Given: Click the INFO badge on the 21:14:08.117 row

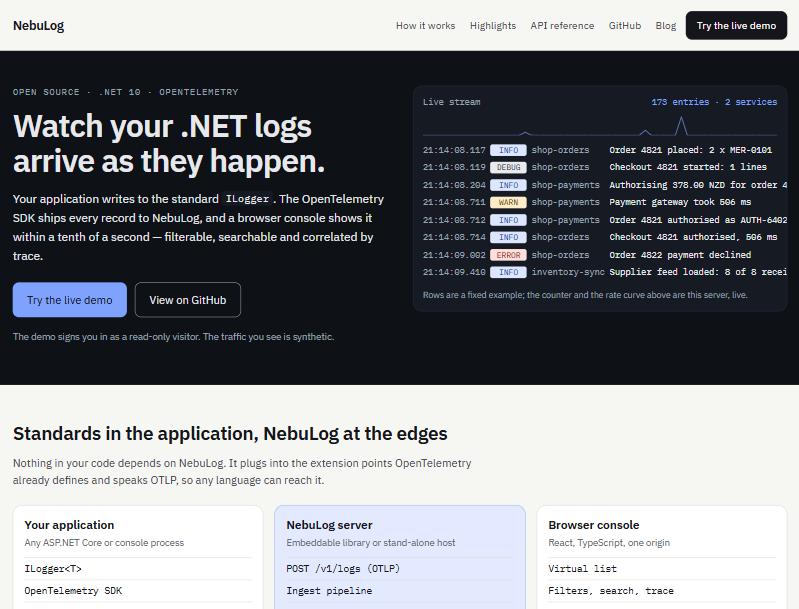Looking at the screenshot, I should click(508, 150).
